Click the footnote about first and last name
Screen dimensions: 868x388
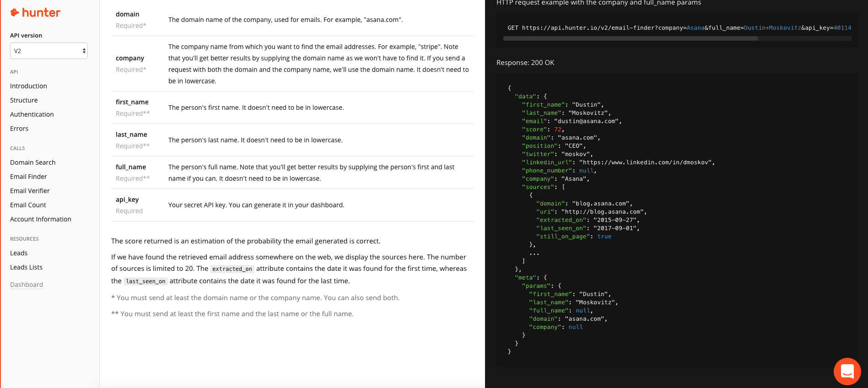point(232,314)
